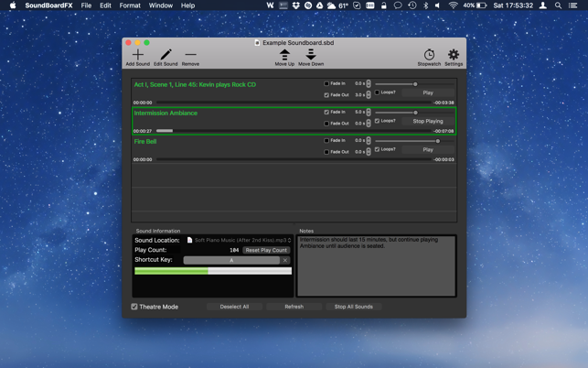Image resolution: width=588 pixels, height=368 pixels.
Task: Click the Add Sound toolbar icon
Action: pyautogui.click(x=137, y=55)
